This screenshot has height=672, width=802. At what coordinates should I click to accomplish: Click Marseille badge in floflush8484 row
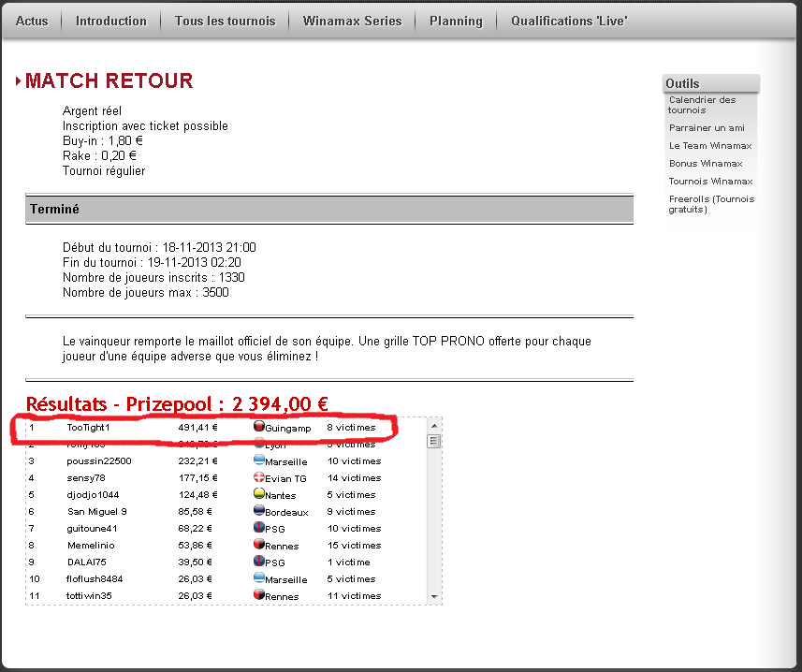pos(259,577)
